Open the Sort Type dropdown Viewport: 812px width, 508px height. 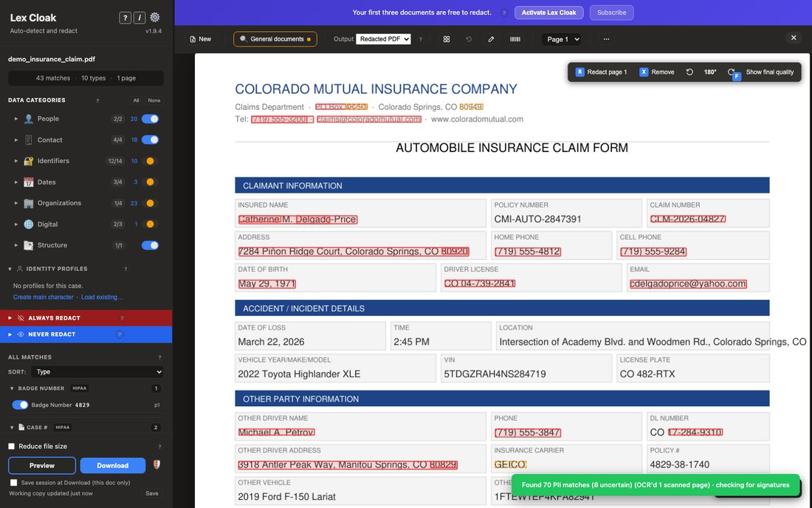[97, 372]
